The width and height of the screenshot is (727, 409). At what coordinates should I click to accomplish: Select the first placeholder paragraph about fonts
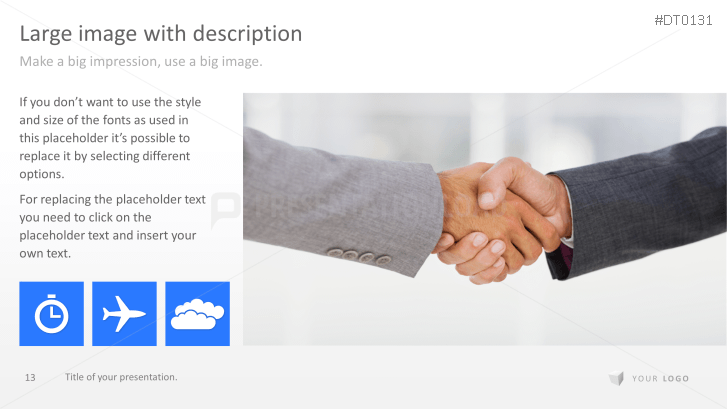coord(110,138)
